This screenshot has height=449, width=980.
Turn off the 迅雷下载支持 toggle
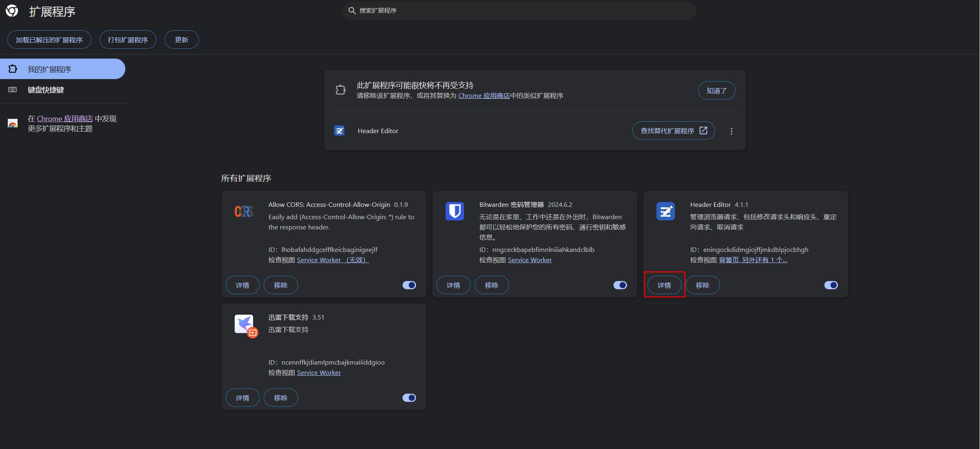[x=409, y=398]
